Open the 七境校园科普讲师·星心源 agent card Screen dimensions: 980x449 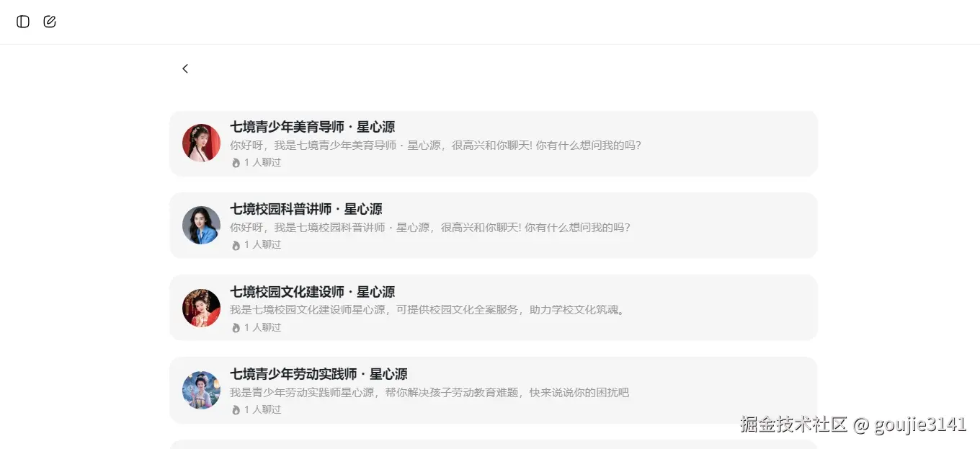pos(493,225)
